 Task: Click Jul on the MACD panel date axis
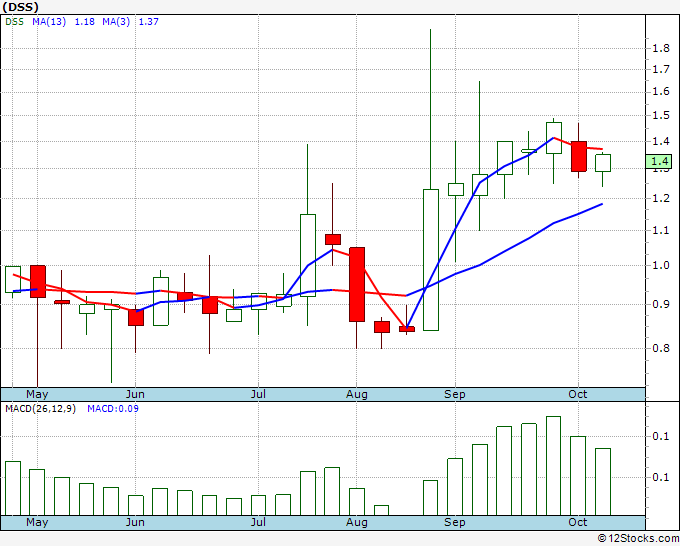258,522
